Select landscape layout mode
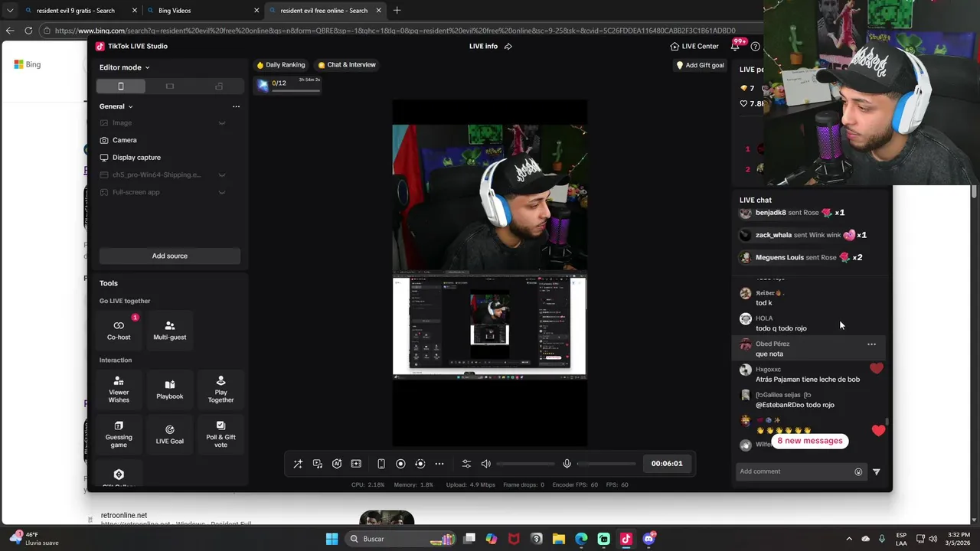The width and height of the screenshot is (980, 551). tap(170, 86)
